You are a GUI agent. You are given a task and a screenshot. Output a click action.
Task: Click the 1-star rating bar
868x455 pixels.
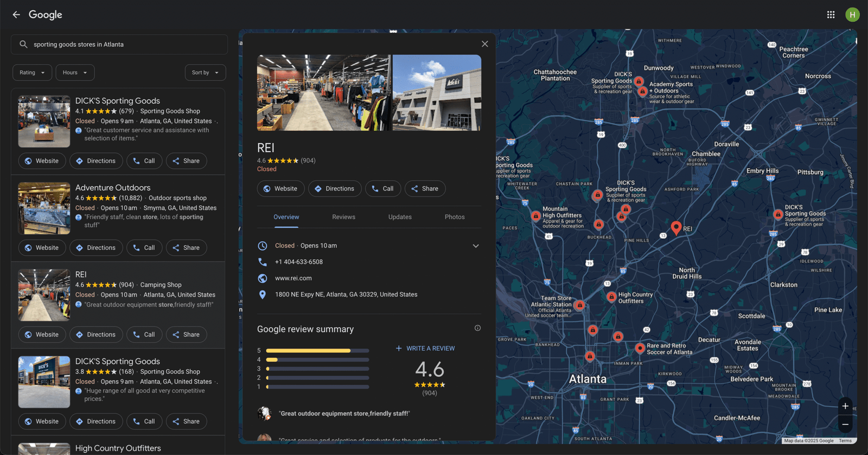click(x=317, y=387)
